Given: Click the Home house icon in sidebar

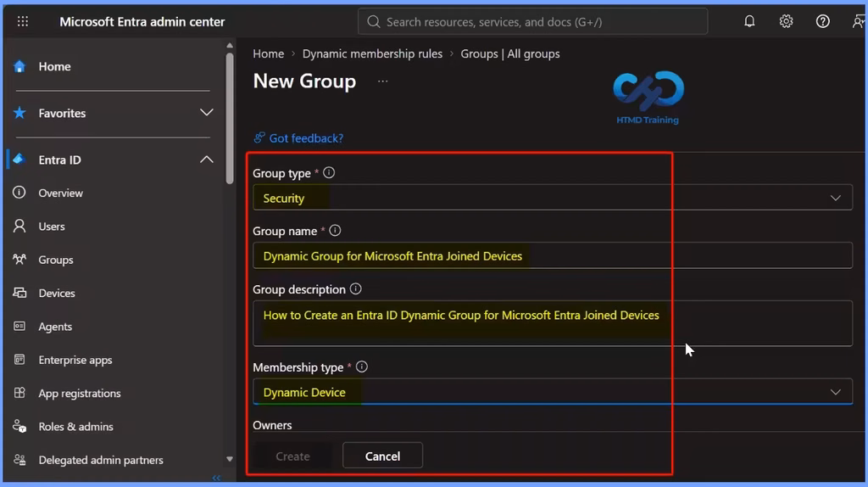Looking at the screenshot, I should coord(19,66).
